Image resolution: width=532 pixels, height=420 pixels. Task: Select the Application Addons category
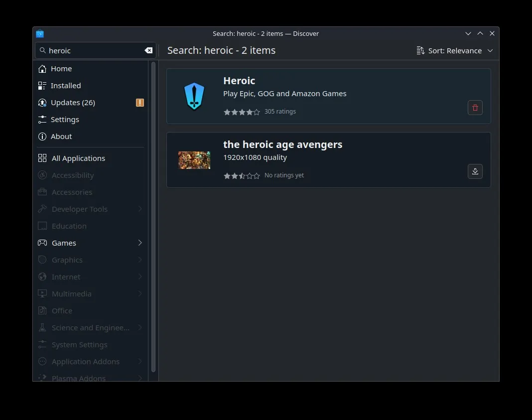[x=91, y=362]
